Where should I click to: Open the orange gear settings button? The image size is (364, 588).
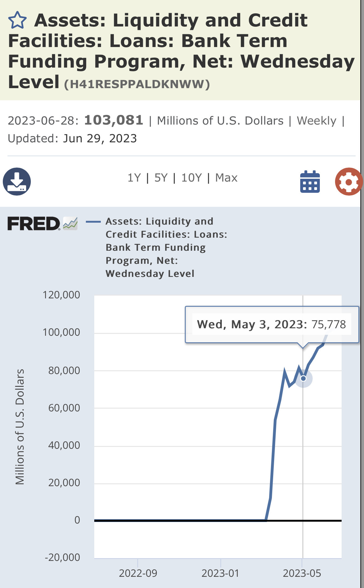(x=348, y=182)
